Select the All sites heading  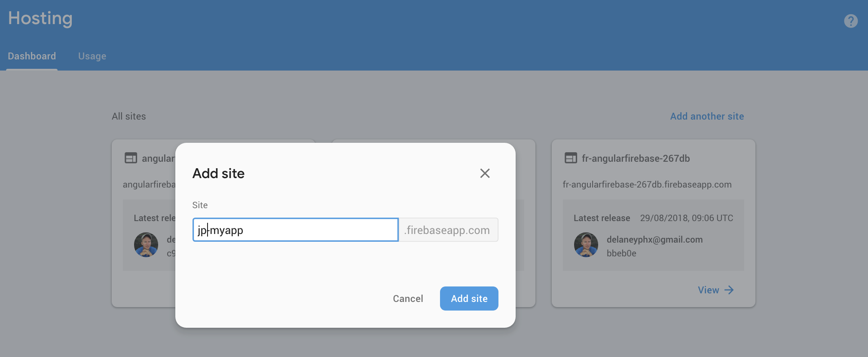pos(128,116)
